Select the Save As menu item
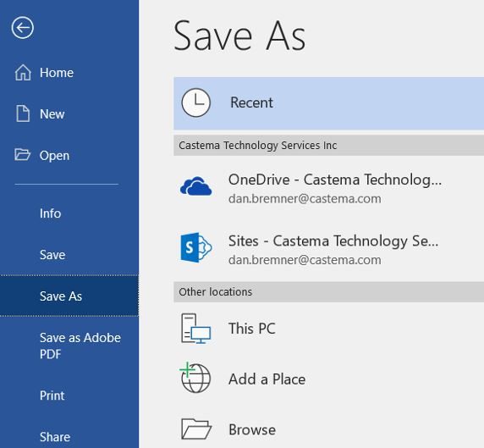The width and height of the screenshot is (484, 448). 69,296
